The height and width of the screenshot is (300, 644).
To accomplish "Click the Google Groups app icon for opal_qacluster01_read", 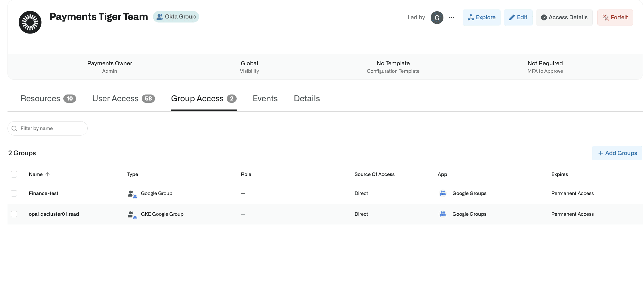I will [x=443, y=213].
